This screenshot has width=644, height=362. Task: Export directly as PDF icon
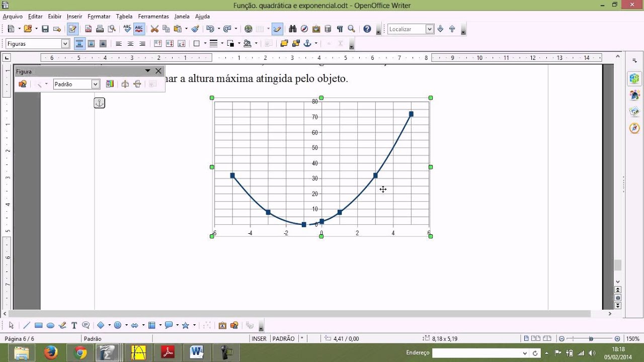pyautogui.click(x=89, y=29)
